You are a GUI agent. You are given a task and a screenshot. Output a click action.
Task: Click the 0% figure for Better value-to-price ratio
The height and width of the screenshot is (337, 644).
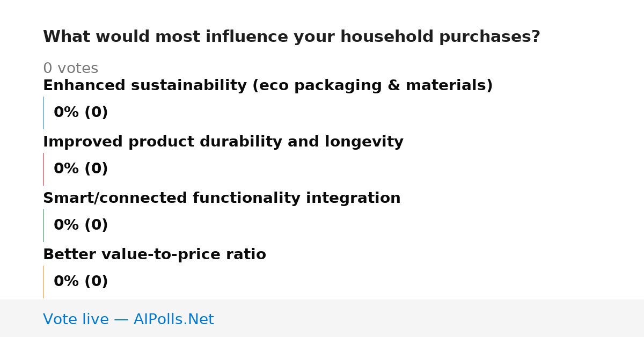(67, 282)
